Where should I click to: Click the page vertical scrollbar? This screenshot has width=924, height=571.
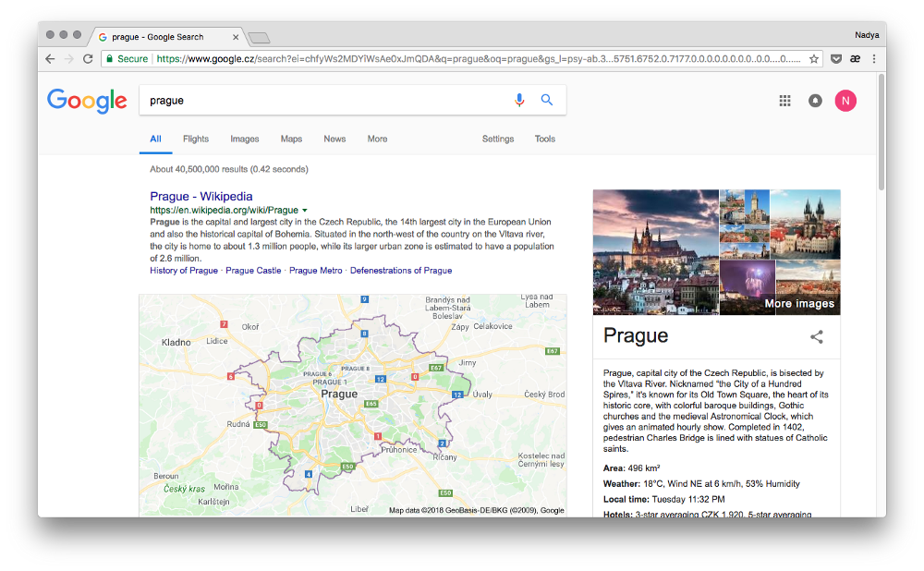(881, 132)
